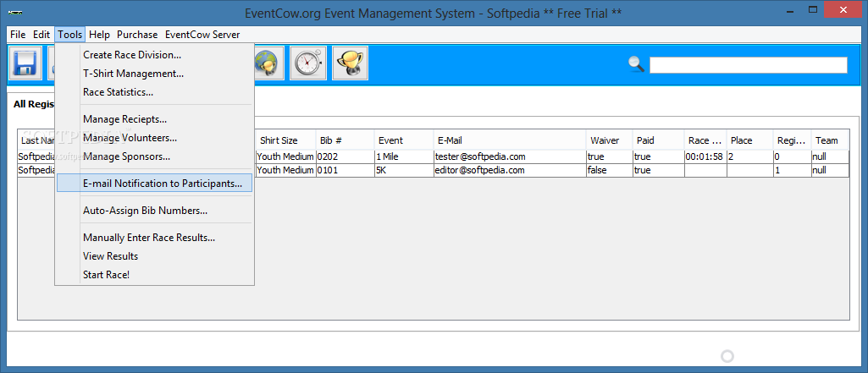This screenshot has width=868, height=373.
Task: Open the File menu
Action: point(18,35)
